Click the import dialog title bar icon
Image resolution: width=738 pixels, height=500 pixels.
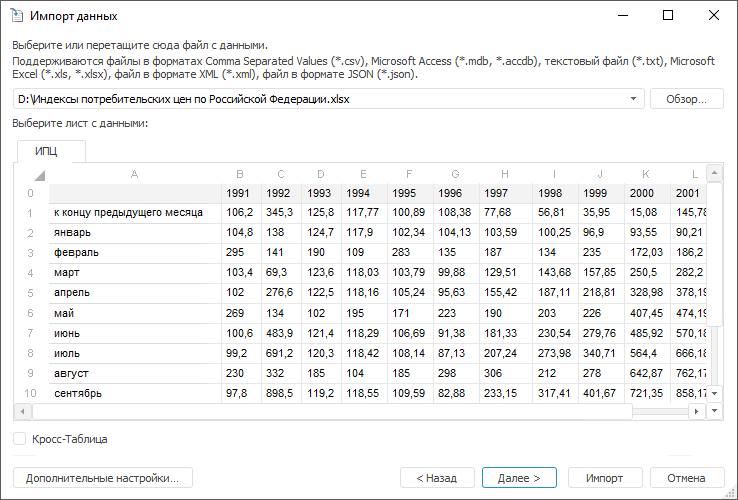pos(17,16)
